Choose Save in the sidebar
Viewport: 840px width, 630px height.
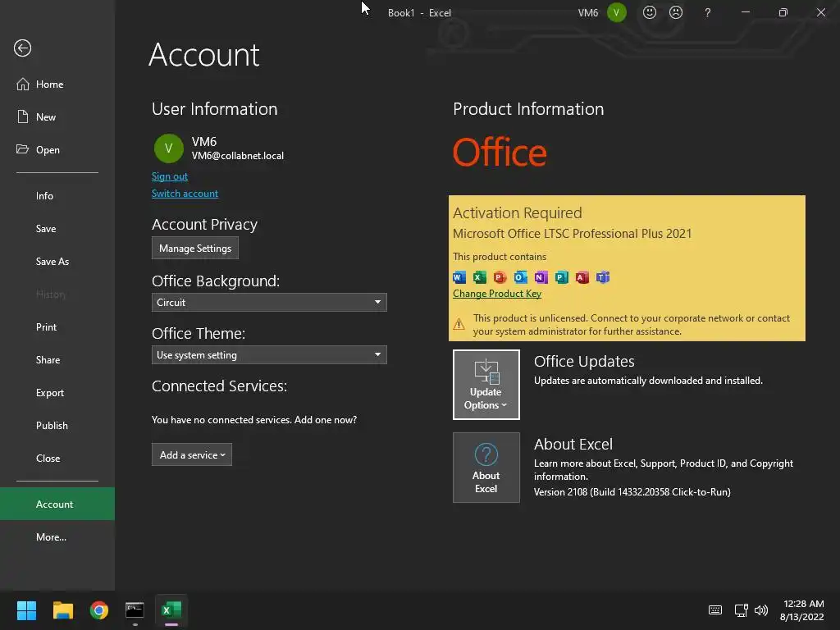click(57, 228)
